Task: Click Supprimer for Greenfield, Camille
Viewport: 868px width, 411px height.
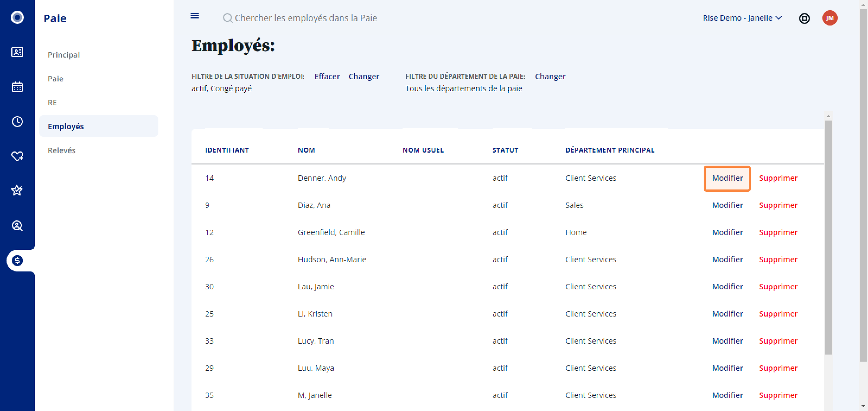Action: tap(778, 232)
